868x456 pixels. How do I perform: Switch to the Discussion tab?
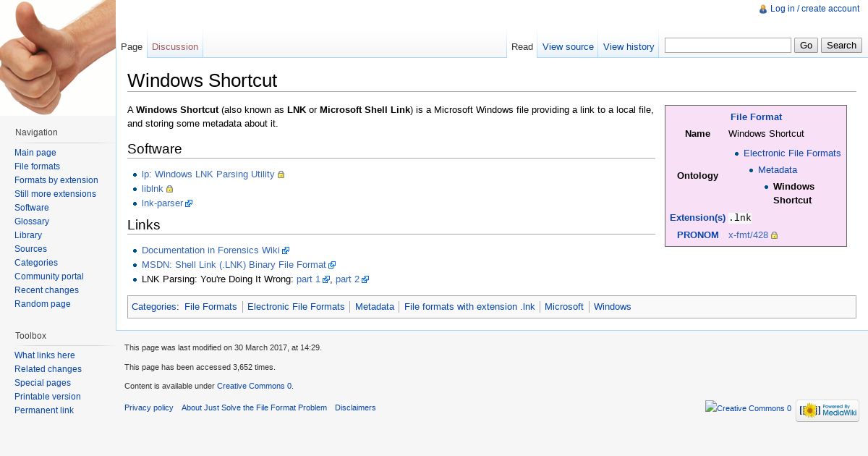point(175,46)
